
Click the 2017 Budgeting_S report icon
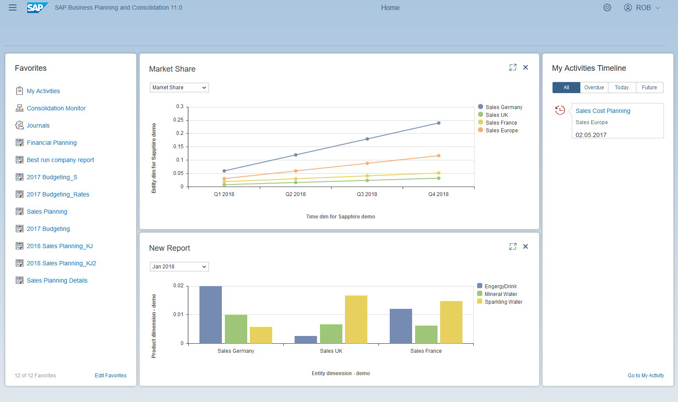[x=19, y=177]
